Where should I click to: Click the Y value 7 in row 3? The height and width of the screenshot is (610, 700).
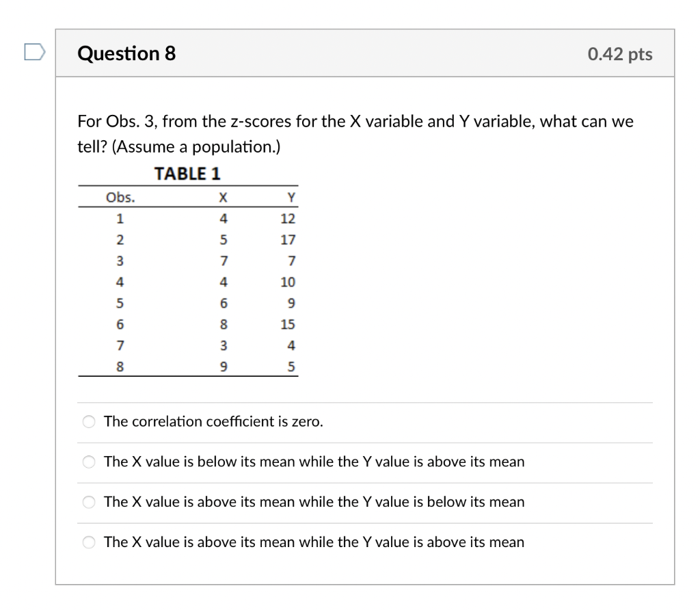[x=290, y=261]
